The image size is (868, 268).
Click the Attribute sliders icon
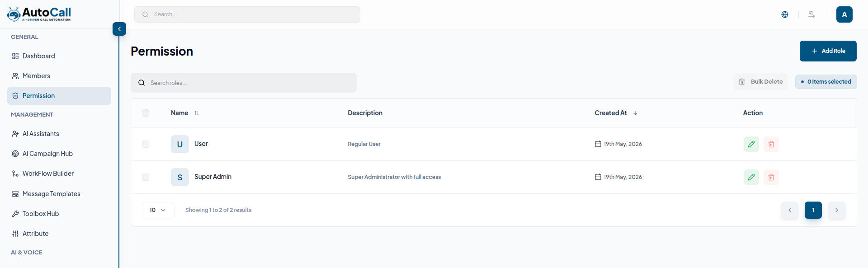[15, 234]
